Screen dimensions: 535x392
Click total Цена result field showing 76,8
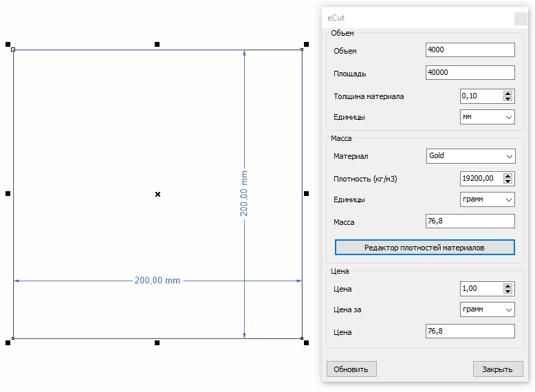(x=470, y=331)
